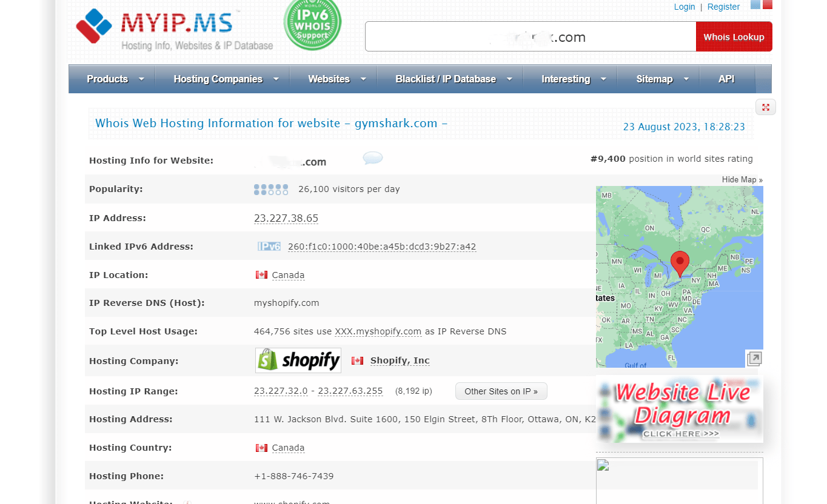Open the Website Live Diagram banner

tap(679, 409)
